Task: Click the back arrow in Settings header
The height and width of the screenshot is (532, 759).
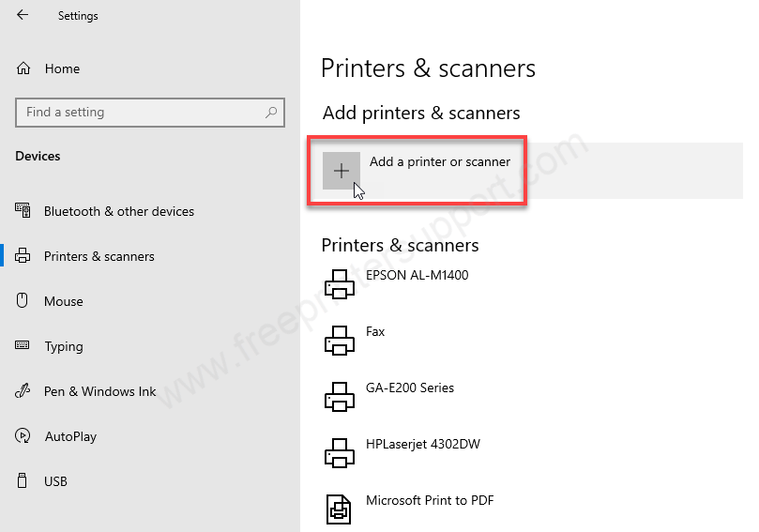Action: 23,15
